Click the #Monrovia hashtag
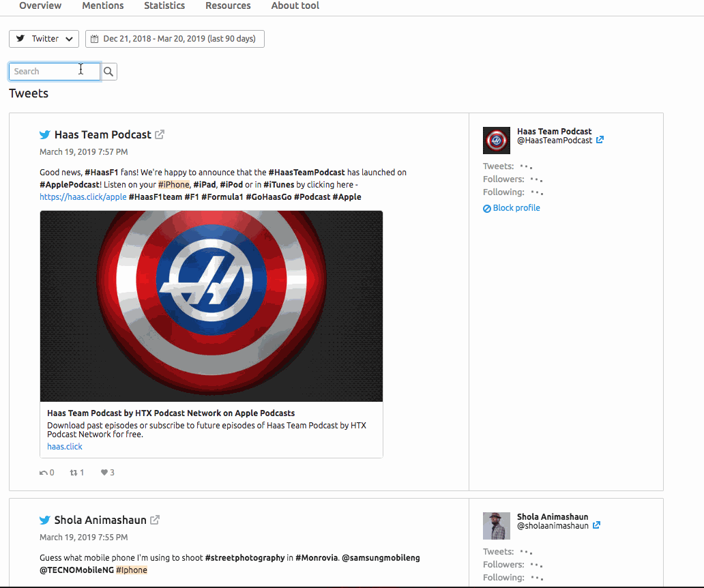The width and height of the screenshot is (704, 588). click(317, 558)
